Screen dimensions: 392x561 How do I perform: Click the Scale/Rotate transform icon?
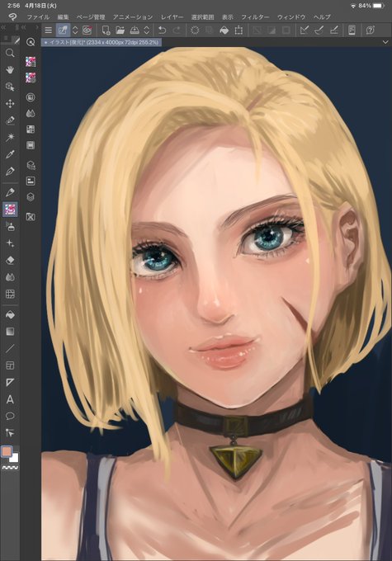tap(239, 30)
